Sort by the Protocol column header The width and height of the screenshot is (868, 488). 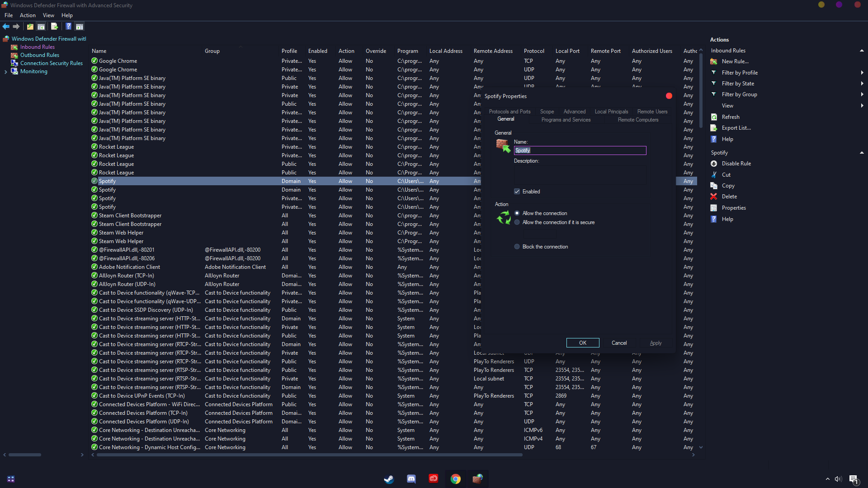tap(534, 51)
